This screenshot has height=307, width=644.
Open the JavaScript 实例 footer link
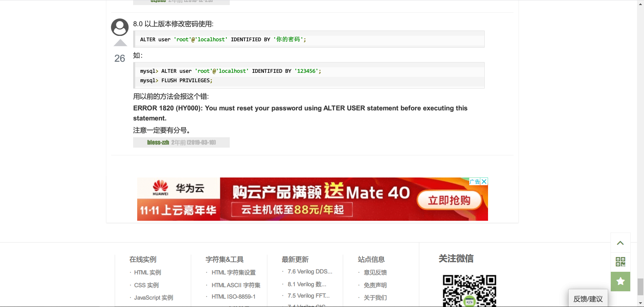153,298
